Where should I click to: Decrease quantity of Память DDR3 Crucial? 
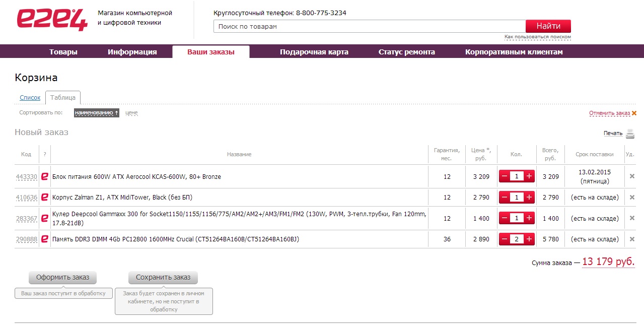[x=505, y=239]
